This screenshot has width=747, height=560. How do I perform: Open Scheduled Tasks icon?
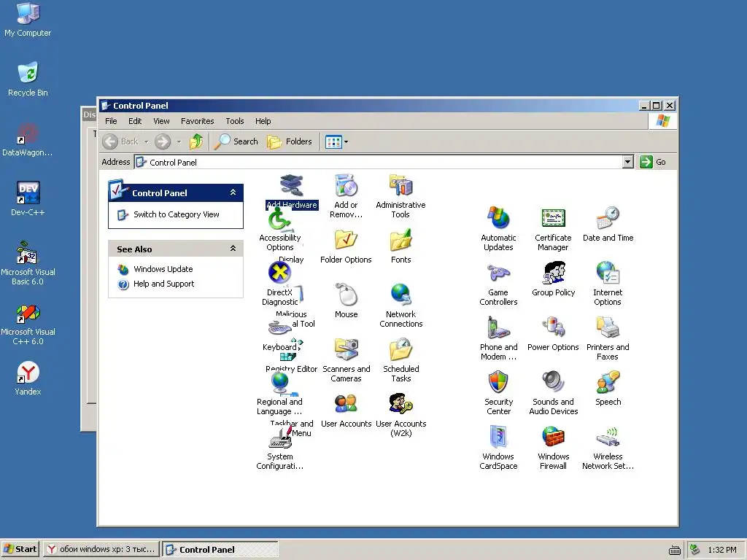tap(400, 349)
